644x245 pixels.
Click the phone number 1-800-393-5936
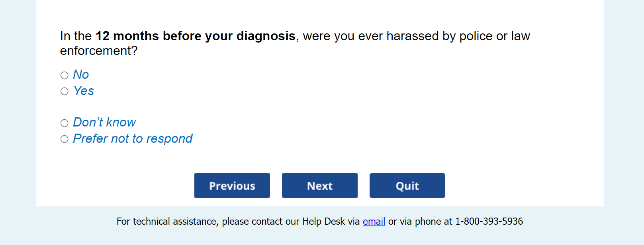489,222
